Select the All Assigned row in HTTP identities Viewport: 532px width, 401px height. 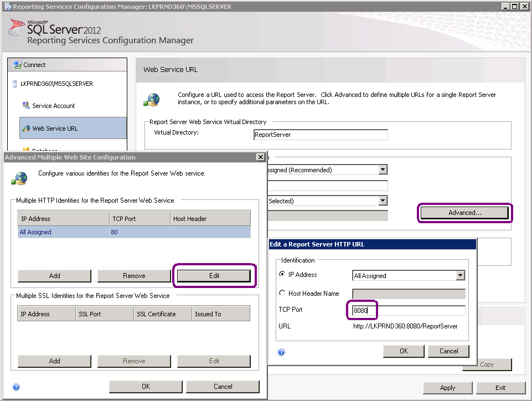tap(134, 232)
